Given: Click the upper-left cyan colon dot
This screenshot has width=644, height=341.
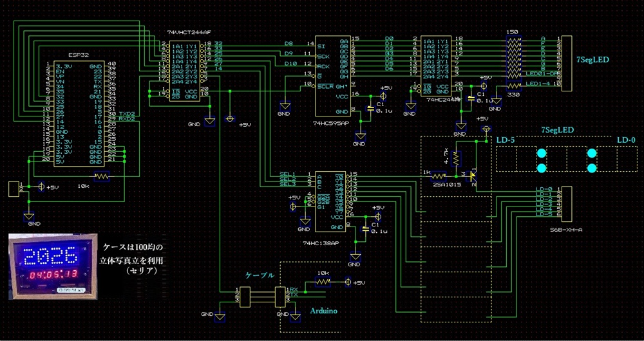Looking at the screenshot, I should (541, 153).
